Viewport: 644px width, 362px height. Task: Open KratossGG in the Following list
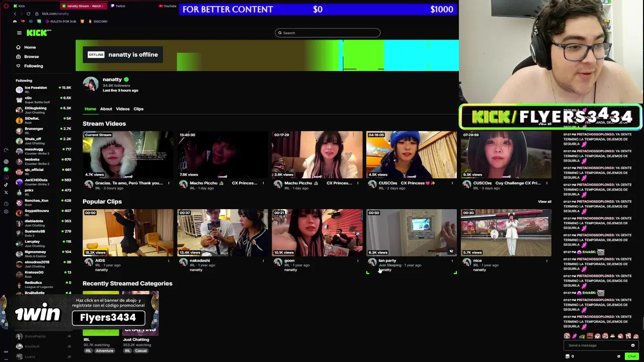(44, 274)
